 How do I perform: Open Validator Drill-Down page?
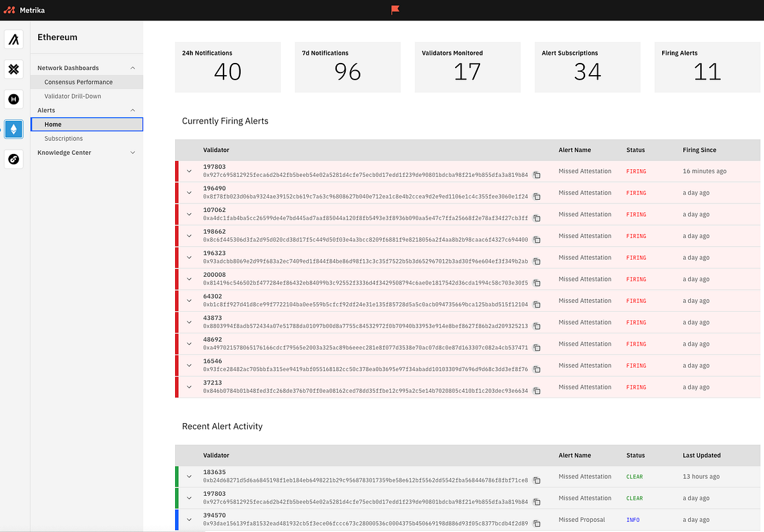point(87,96)
